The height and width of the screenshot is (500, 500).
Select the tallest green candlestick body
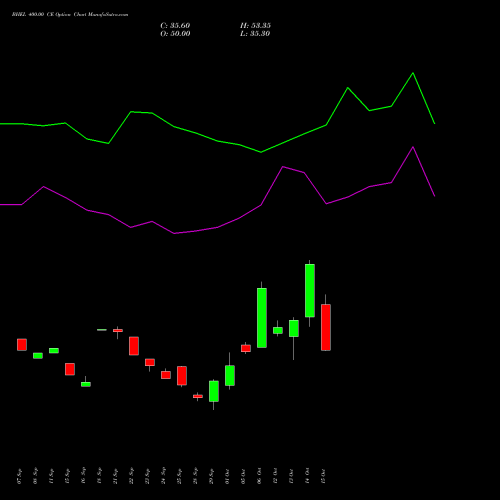click(262, 318)
